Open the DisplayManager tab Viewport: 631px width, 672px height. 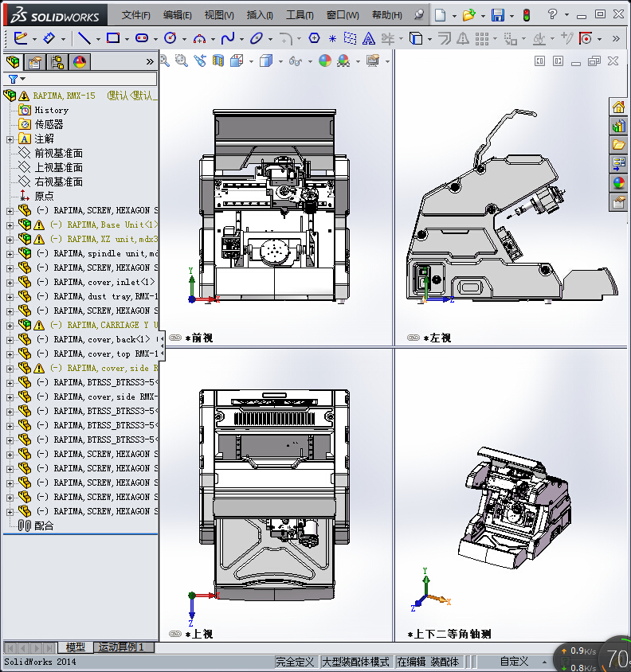coord(80,63)
